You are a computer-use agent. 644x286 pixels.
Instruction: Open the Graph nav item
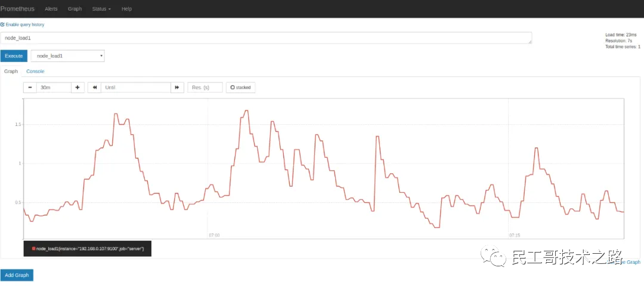75,8
